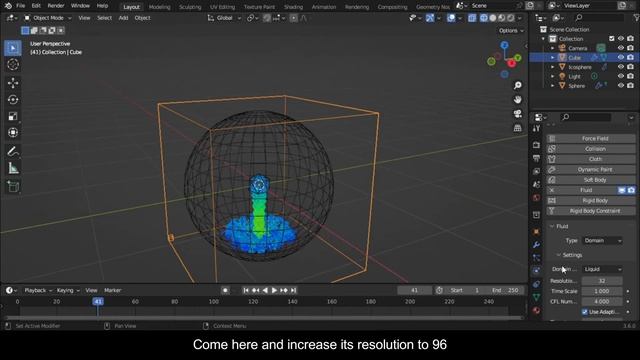Select the Rotate tool
Screen dimensions: 640x360
point(13,100)
